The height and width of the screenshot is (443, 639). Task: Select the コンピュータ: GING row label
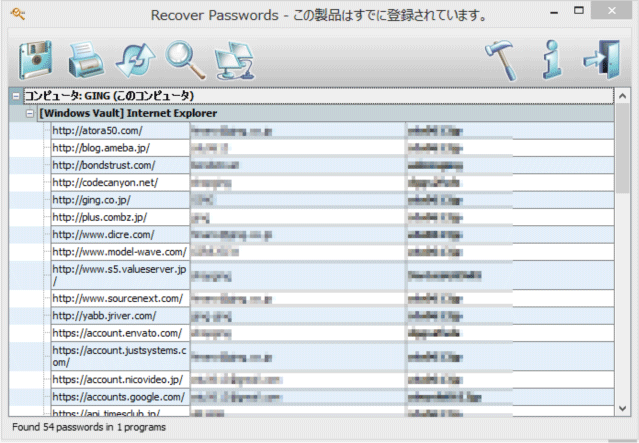click(x=109, y=96)
